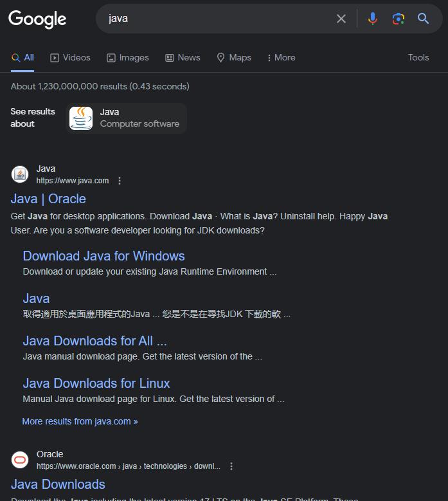Image resolution: width=448 pixels, height=501 pixels.
Task: Open the Maps tab
Action: click(233, 57)
